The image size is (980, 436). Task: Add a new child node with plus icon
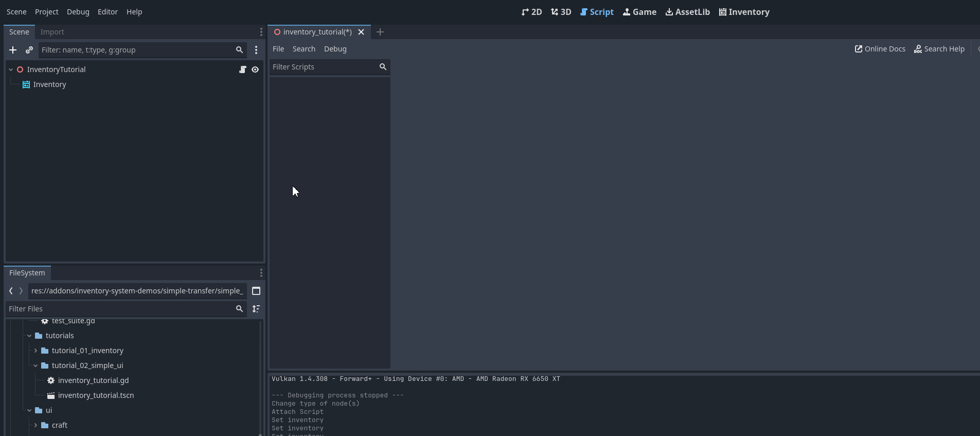click(x=13, y=50)
